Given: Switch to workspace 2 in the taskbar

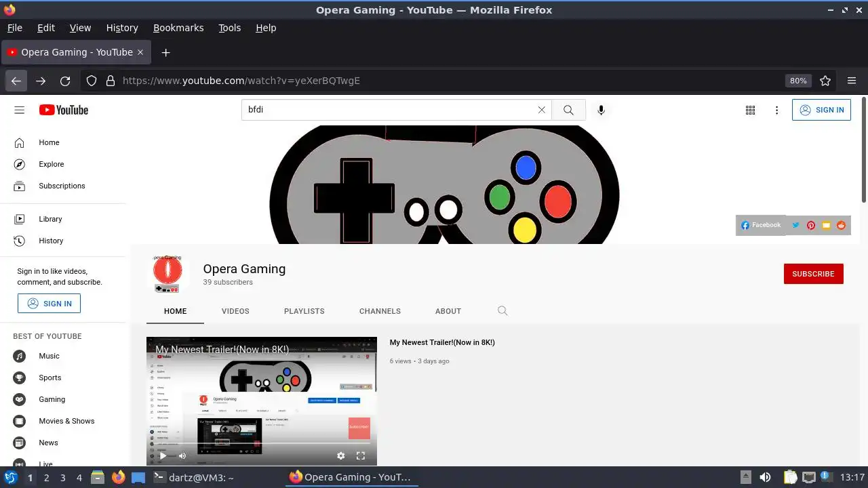Looking at the screenshot, I should point(46,478).
